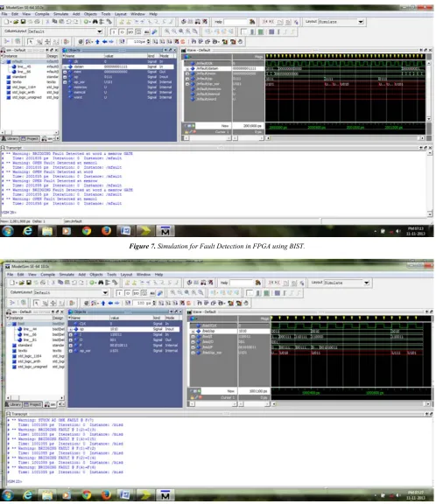Screen dimensions: 436x504
Task: Click Wave pane diamond icon for /bist/op
Action: pos(199,331)
